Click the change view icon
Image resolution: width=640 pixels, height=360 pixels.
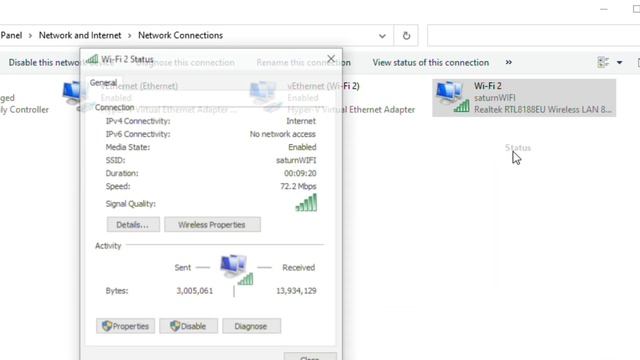[603, 62]
